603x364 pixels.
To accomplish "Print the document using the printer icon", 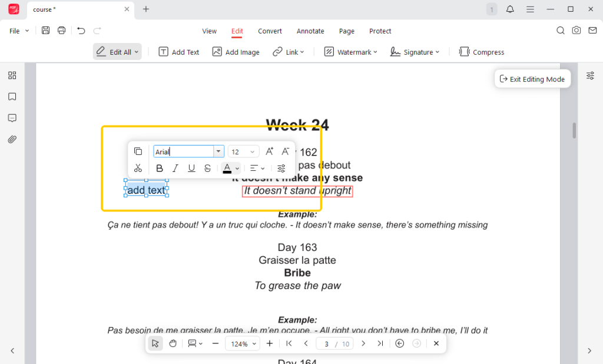I will (61, 31).
